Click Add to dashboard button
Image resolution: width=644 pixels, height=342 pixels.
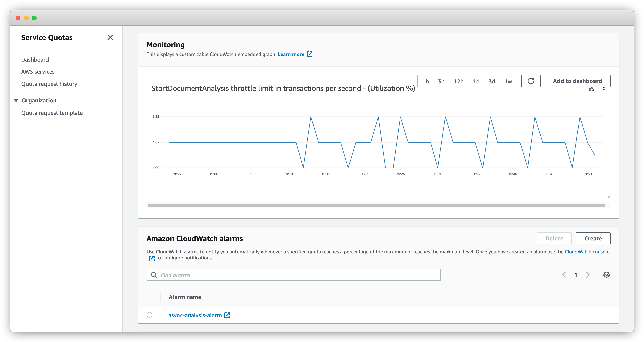577,81
